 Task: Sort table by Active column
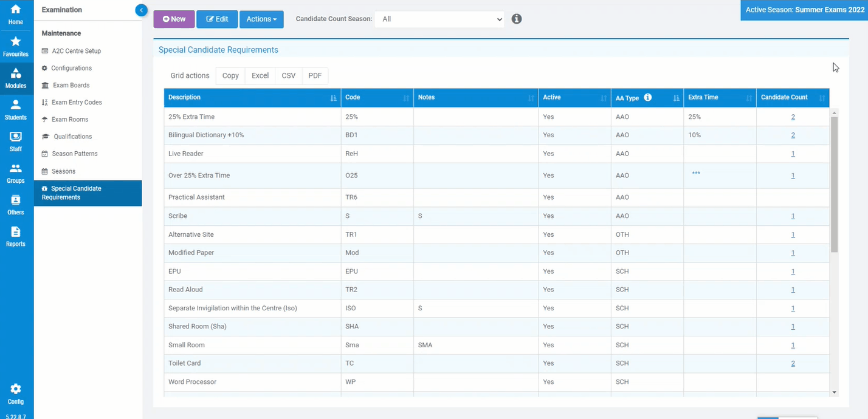pyautogui.click(x=574, y=98)
